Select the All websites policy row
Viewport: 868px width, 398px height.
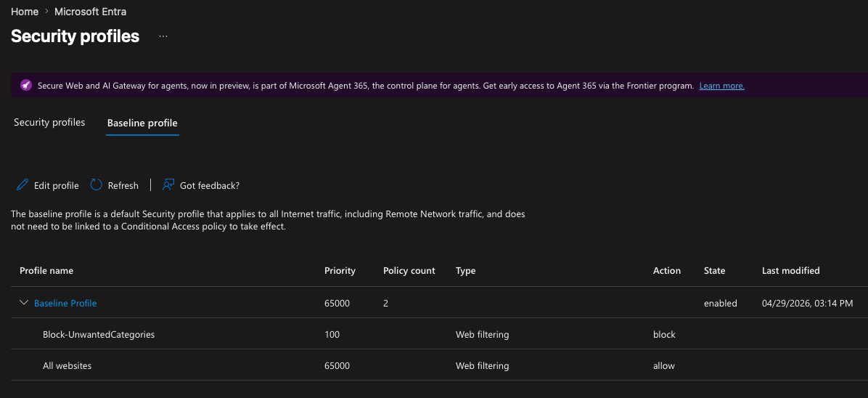(67, 366)
